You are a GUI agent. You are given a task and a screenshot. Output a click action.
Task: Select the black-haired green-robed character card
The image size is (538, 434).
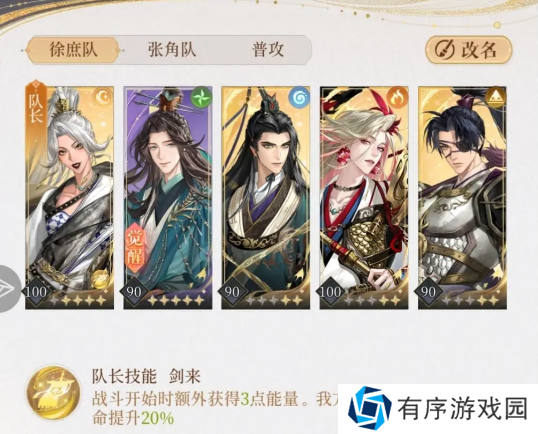266,198
